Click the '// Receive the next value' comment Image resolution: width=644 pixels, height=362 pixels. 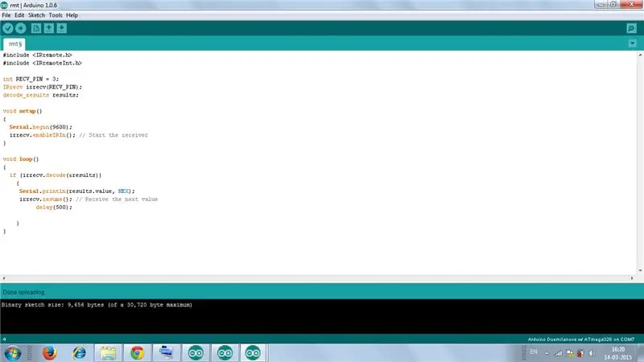coord(117,199)
